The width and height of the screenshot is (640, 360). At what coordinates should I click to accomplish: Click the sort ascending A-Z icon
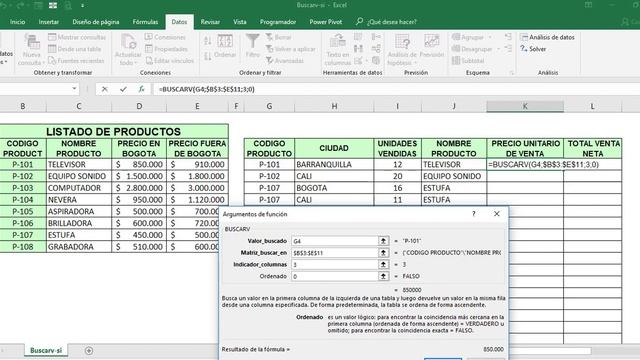(x=207, y=40)
